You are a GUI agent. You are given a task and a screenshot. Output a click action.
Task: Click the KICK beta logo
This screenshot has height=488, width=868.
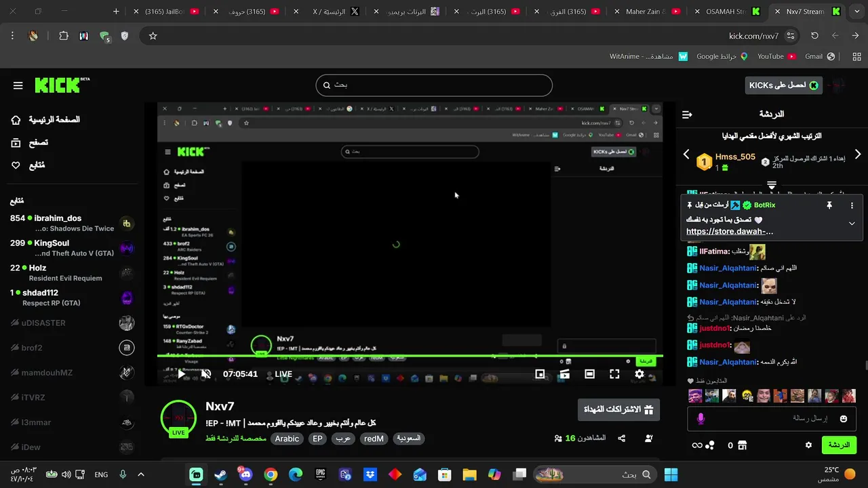click(61, 85)
